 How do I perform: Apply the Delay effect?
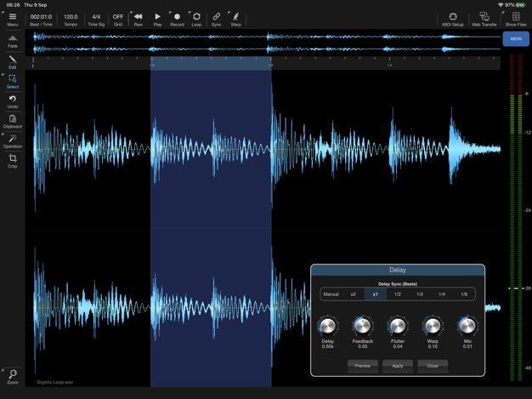click(x=398, y=366)
